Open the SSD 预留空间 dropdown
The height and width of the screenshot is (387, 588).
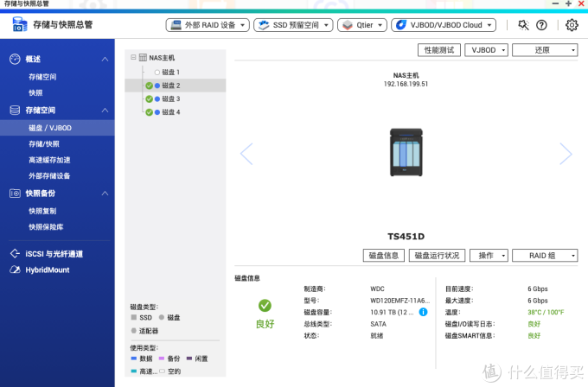[x=293, y=25]
